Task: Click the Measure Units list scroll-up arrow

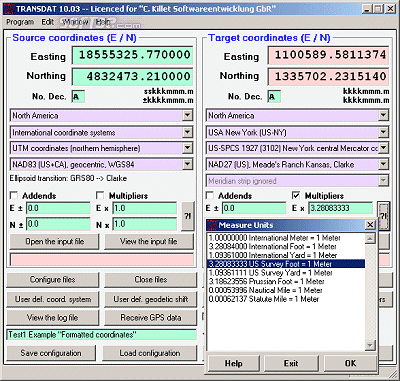Action: pos(370,238)
